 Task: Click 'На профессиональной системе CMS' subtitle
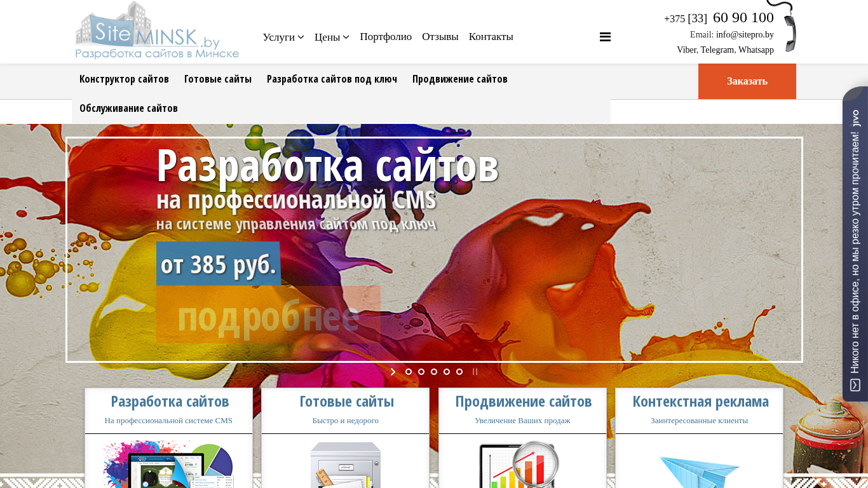(x=168, y=421)
